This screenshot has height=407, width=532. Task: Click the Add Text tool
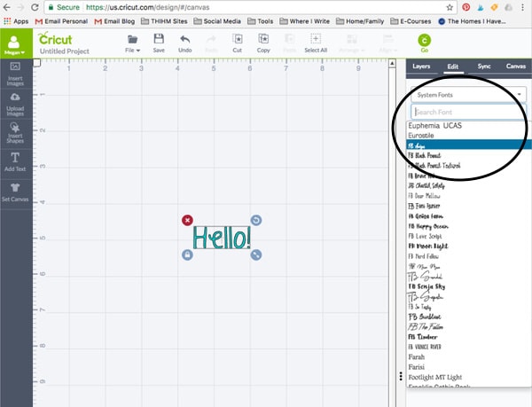(x=15, y=160)
